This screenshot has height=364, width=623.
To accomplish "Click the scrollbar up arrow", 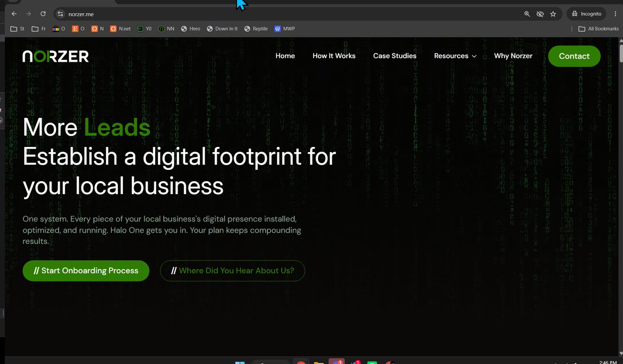I will point(620,41).
